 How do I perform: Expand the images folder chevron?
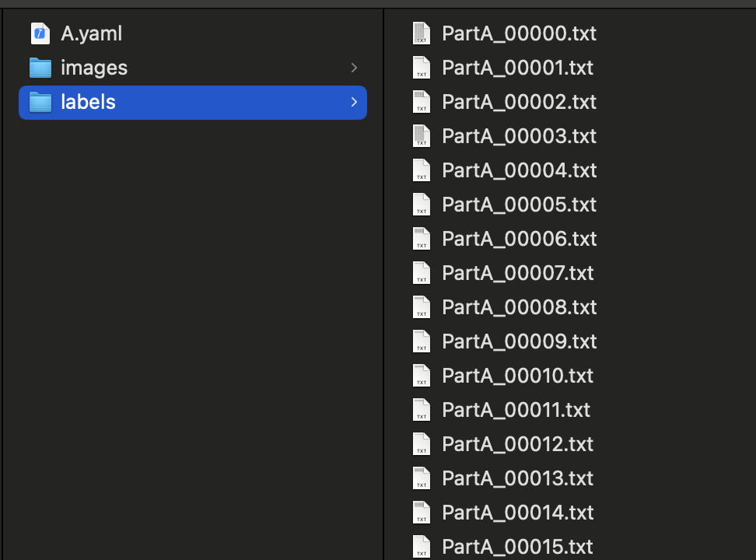click(x=354, y=68)
